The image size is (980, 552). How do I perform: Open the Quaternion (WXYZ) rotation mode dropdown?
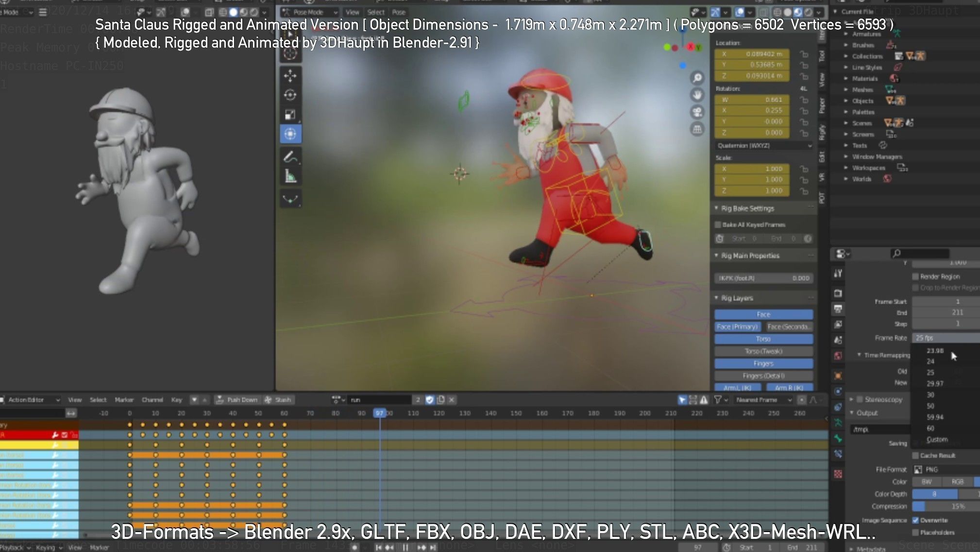764,146
